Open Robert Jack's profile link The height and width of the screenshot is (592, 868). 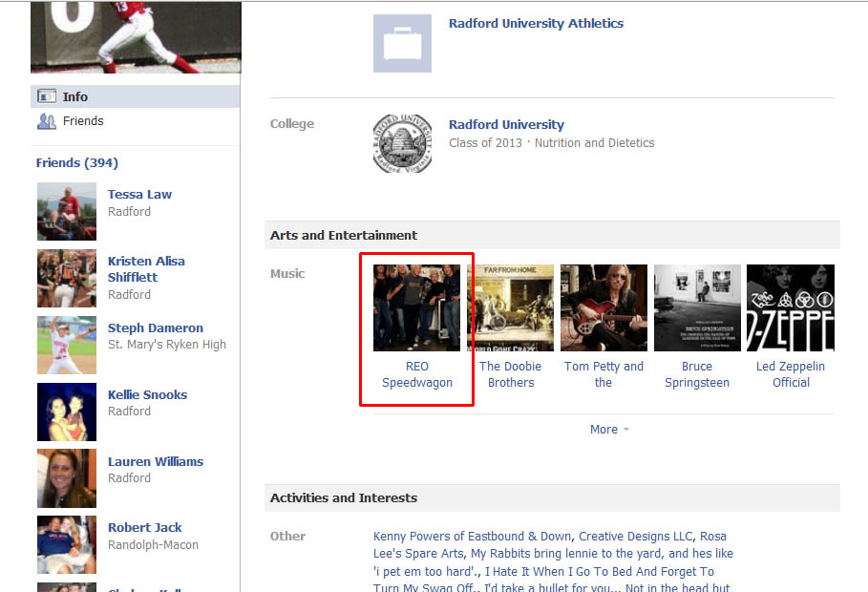coord(144,528)
